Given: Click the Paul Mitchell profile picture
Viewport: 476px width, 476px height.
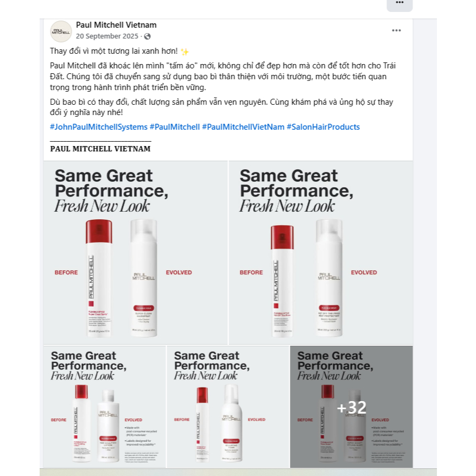Looking at the screenshot, I should pos(61,31).
